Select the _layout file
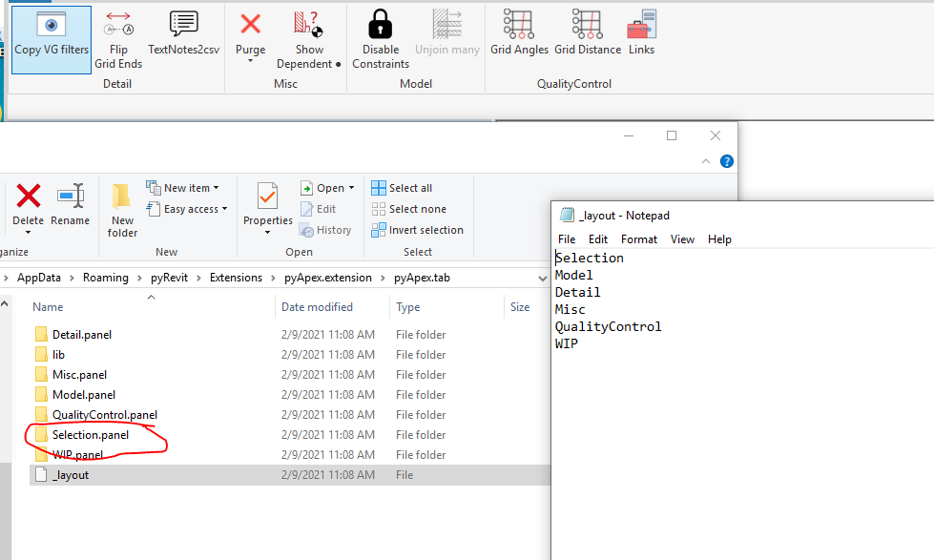 [x=71, y=474]
